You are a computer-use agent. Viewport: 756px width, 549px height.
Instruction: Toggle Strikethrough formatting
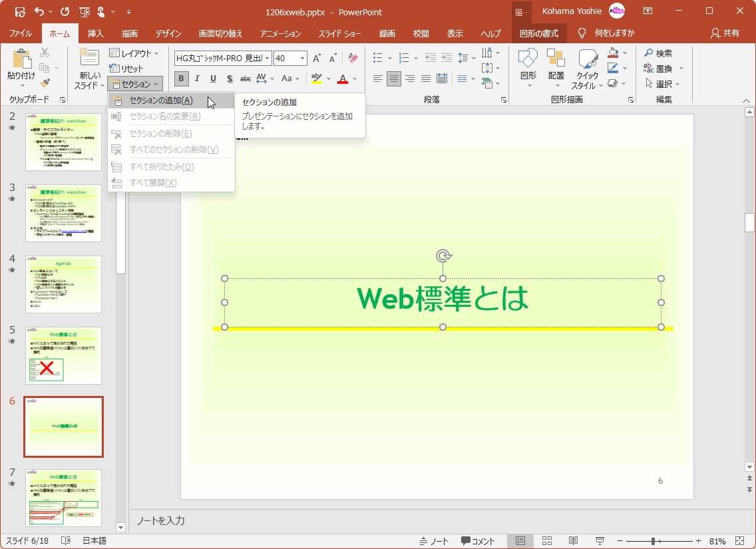(246, 79)
